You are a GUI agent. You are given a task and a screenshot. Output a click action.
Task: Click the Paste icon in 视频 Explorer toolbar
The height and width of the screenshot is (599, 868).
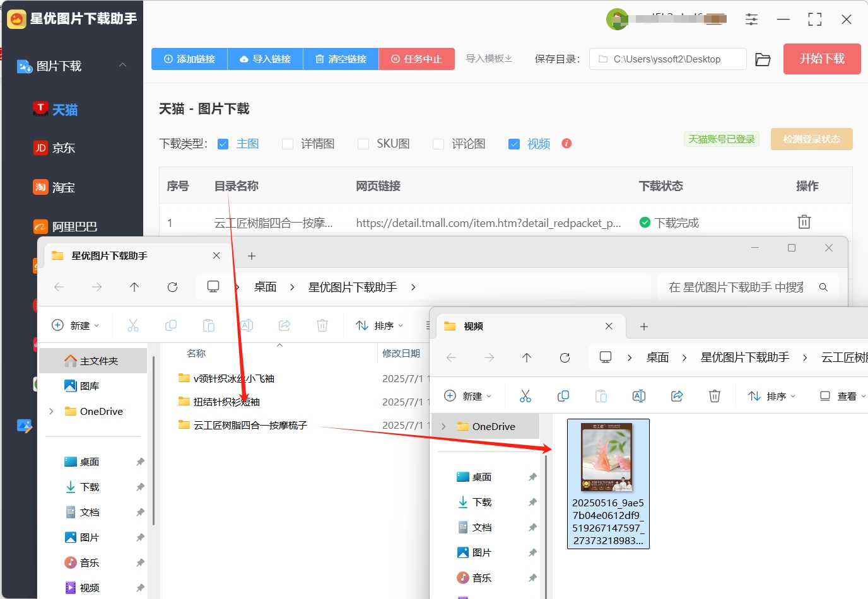pos(601,396)
